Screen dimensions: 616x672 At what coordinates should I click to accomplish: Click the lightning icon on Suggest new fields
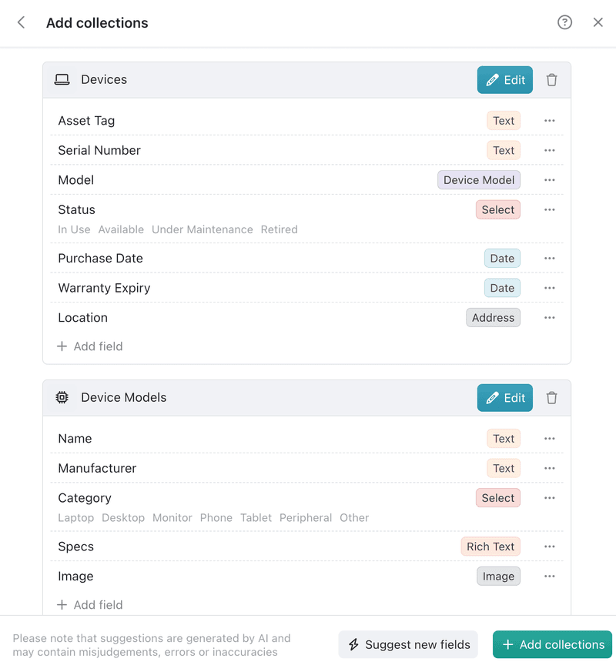(353, 644)
